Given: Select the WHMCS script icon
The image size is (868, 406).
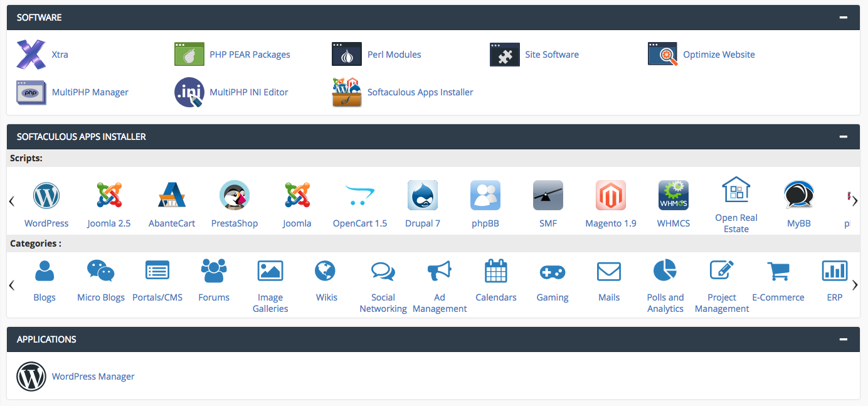Looking at the screenshot, I should pyautogui.click(x=673, y=195).
